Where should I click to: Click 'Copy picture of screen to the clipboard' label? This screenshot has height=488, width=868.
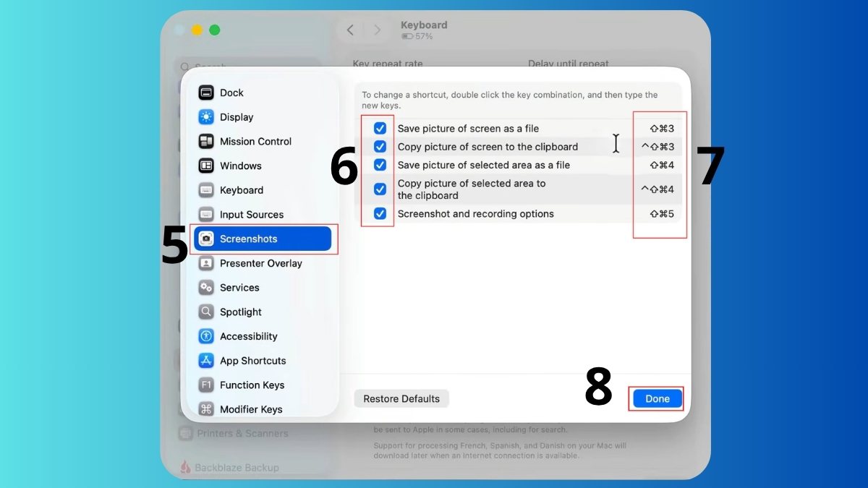pos(488,147)
